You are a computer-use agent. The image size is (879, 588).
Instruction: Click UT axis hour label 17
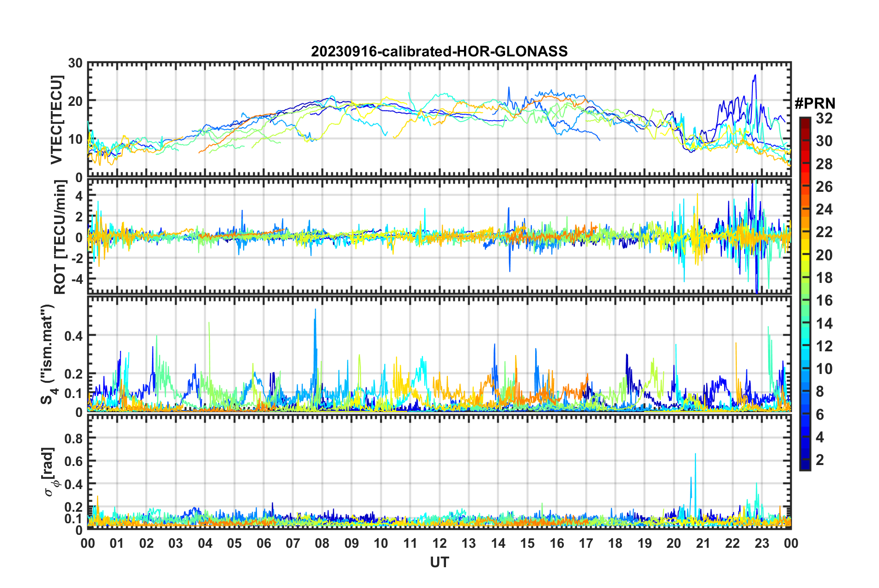(586, 543)
